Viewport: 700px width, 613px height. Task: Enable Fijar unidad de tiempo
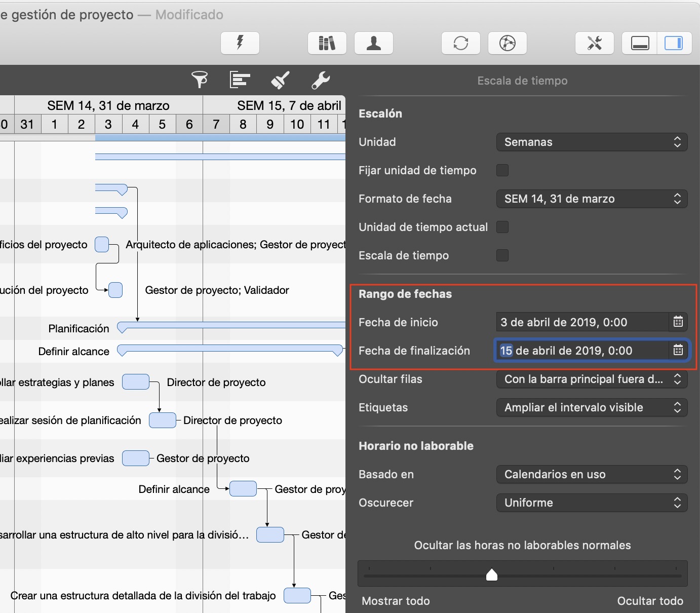coord(502,170)
